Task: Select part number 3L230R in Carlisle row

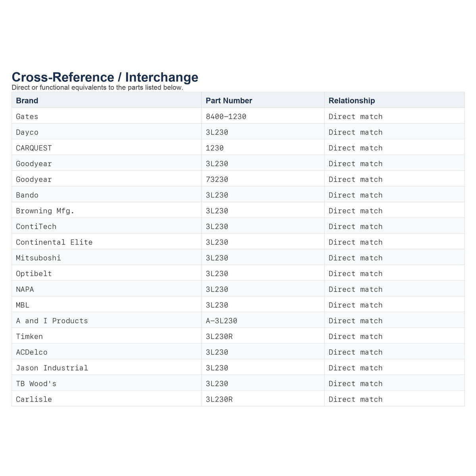Action: [x=219, y=399]
